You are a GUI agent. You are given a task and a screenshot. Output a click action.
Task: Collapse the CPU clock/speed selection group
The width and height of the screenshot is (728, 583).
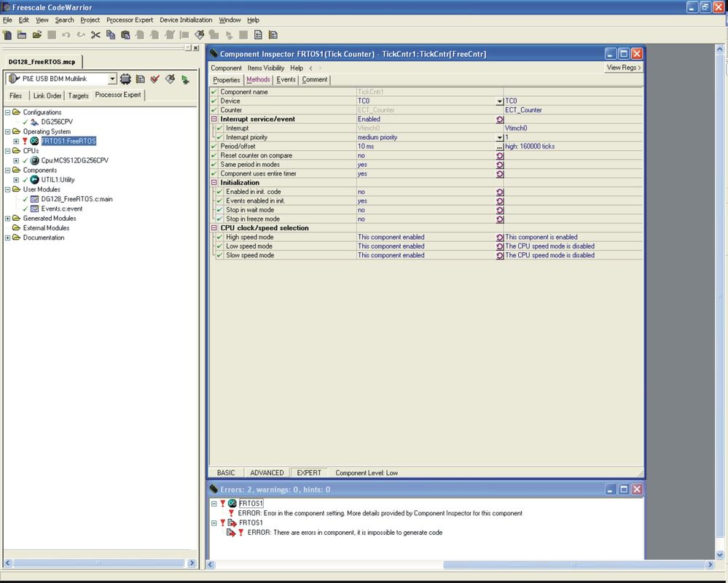pos(214,228)
